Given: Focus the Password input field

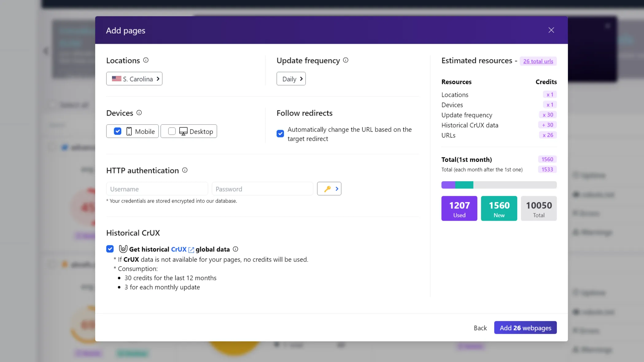Looking at the screenshot, I should (262, 189).
